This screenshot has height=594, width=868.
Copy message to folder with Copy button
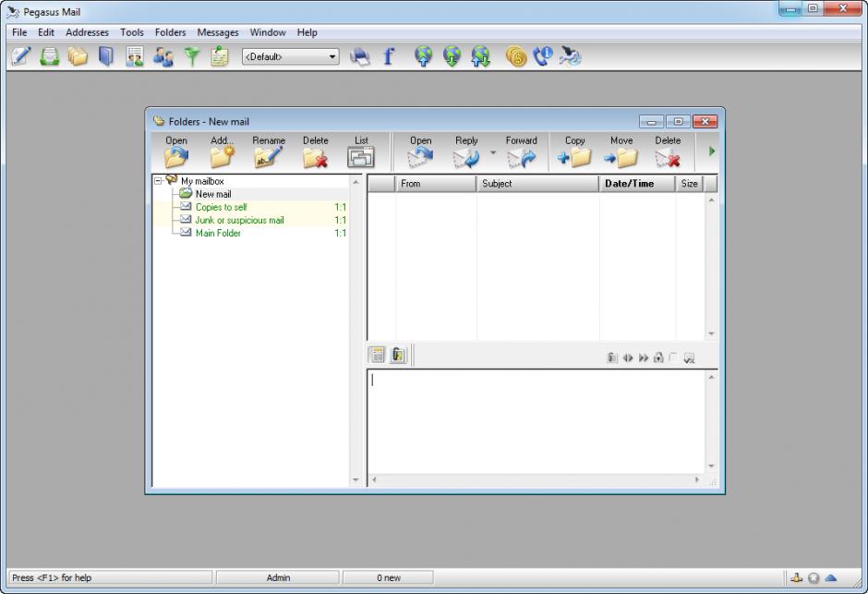click(574, 152)
